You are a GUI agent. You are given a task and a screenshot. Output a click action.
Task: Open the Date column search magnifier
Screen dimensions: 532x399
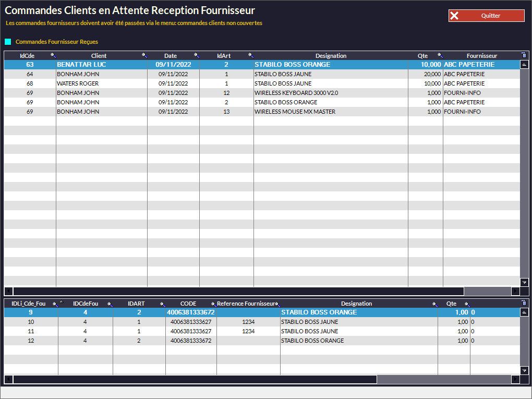point(197,55)
